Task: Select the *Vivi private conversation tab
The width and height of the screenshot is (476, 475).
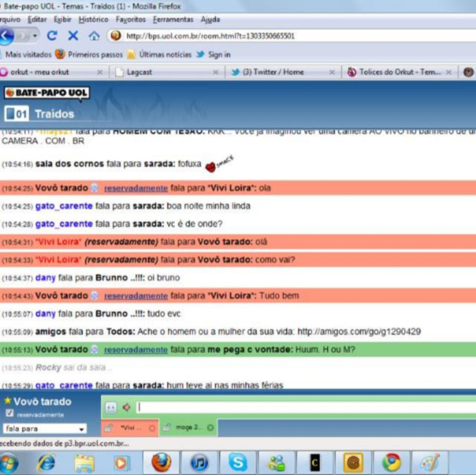Action: coord(130,428)
